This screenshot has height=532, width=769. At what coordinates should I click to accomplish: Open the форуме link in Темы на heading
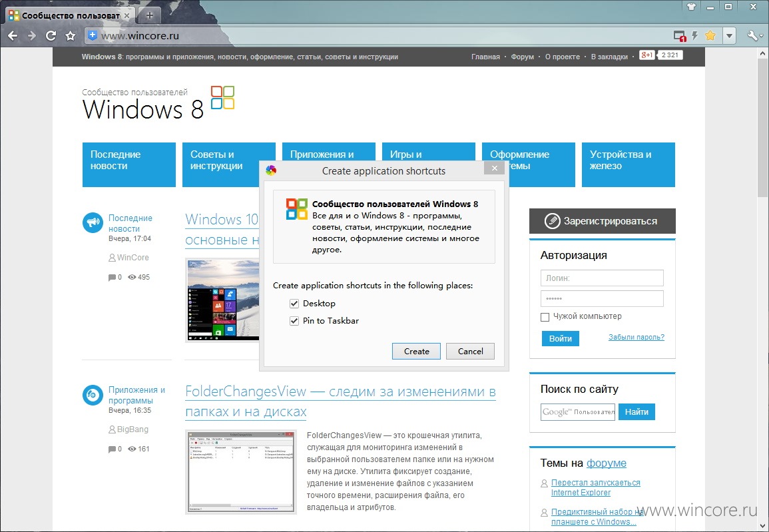coord(606,463)
